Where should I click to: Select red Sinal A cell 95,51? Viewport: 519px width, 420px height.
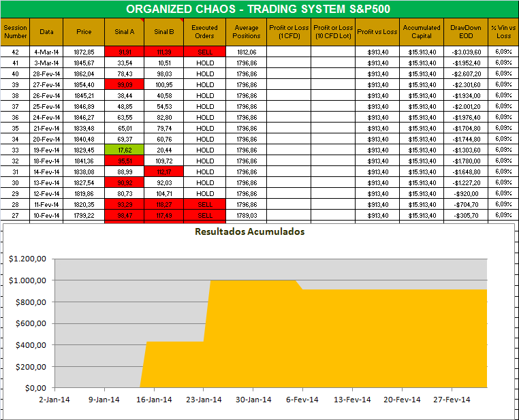pos(125,161)
